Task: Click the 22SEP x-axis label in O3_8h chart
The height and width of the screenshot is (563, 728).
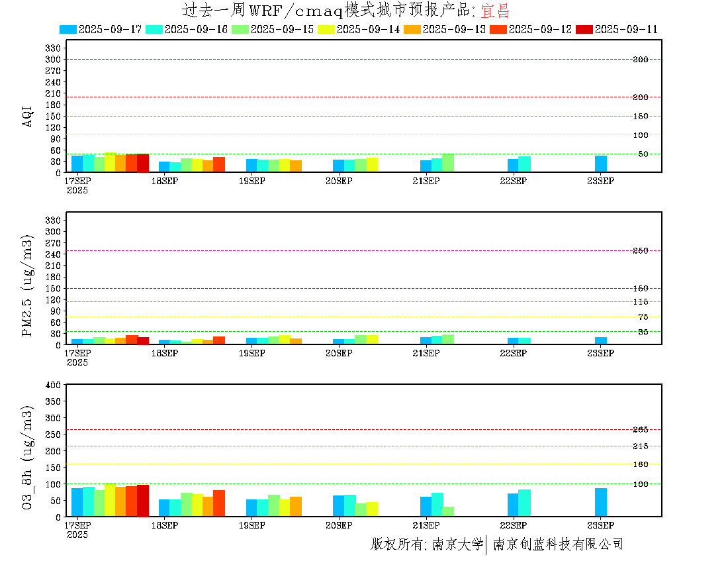Action: point(514,525)
